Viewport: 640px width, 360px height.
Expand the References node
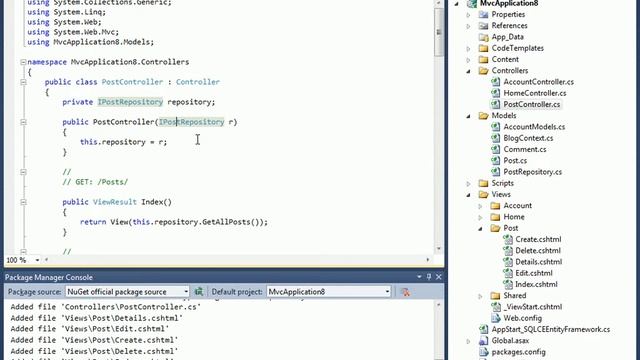point(469,26)
